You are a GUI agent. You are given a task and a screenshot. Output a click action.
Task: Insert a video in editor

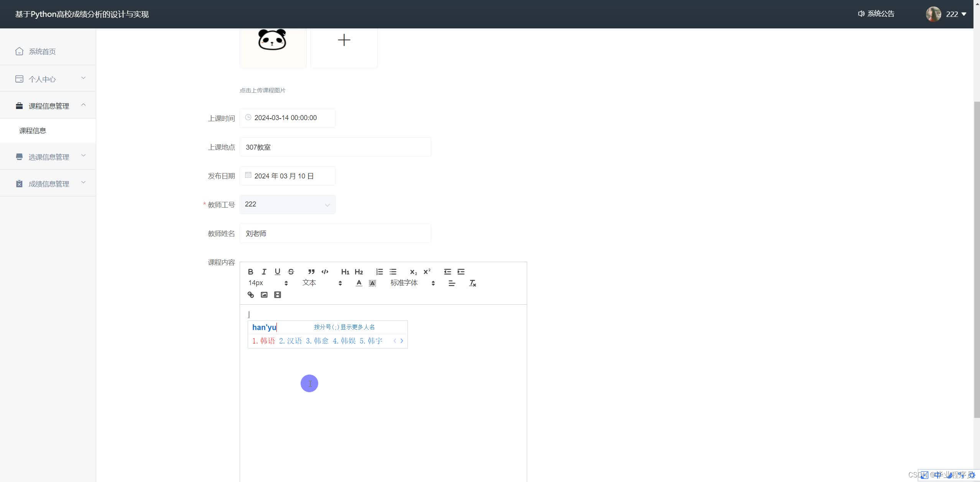point(278,295)
